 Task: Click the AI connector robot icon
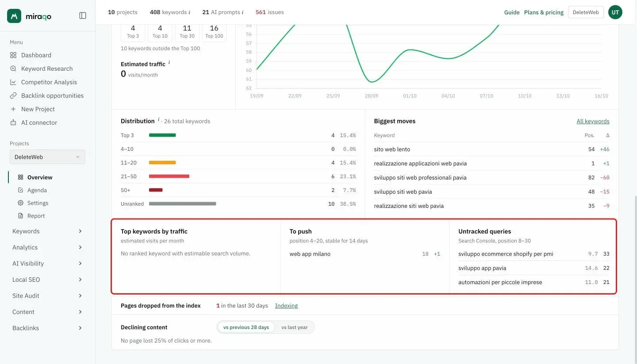point(13,123)
